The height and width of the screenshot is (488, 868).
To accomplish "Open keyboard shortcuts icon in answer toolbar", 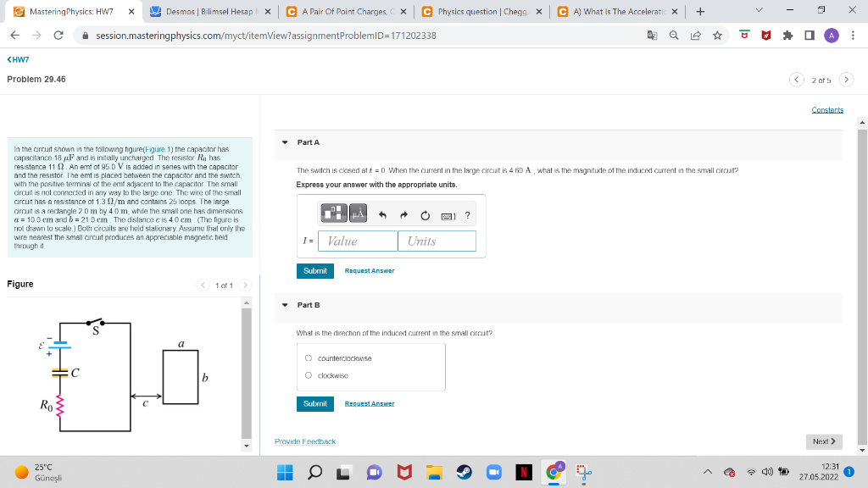I will 447,216.
